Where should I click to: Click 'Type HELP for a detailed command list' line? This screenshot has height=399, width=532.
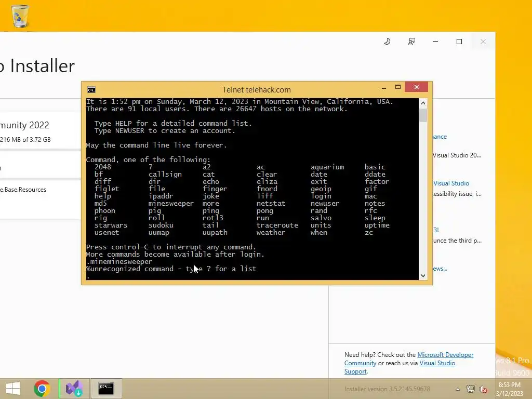[173, 123]
